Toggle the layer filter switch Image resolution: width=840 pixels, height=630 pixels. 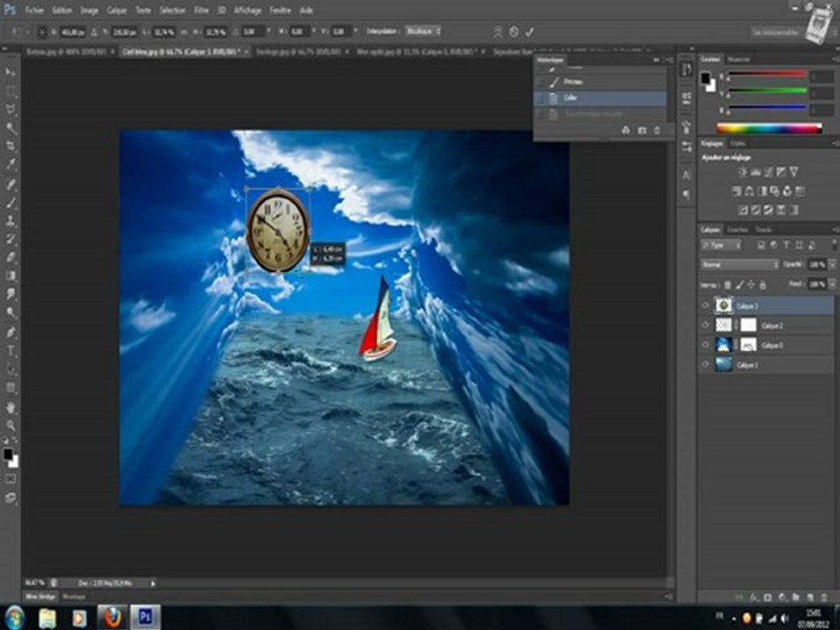(834, 245)
